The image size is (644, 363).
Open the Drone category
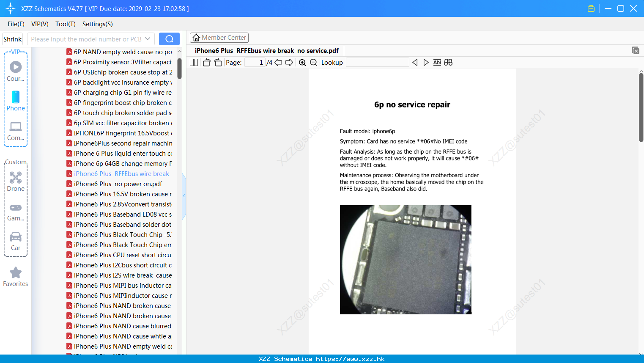(16, 181)
